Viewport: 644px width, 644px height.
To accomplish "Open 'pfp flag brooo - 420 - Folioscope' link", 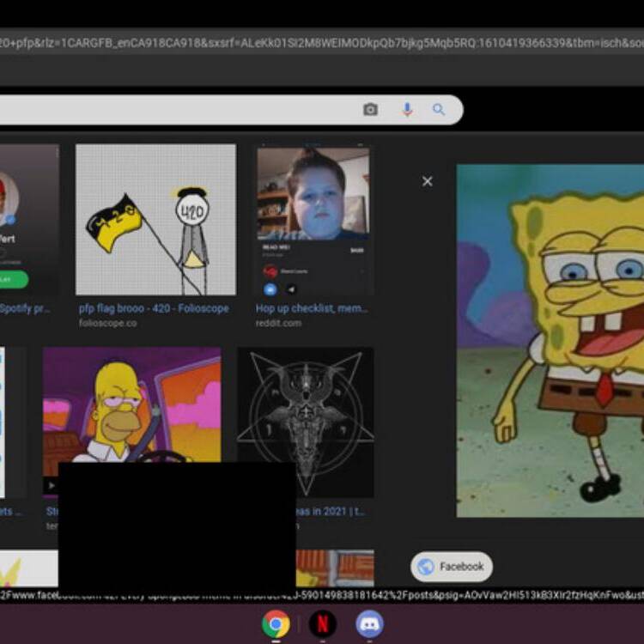I will coord(154,308).
